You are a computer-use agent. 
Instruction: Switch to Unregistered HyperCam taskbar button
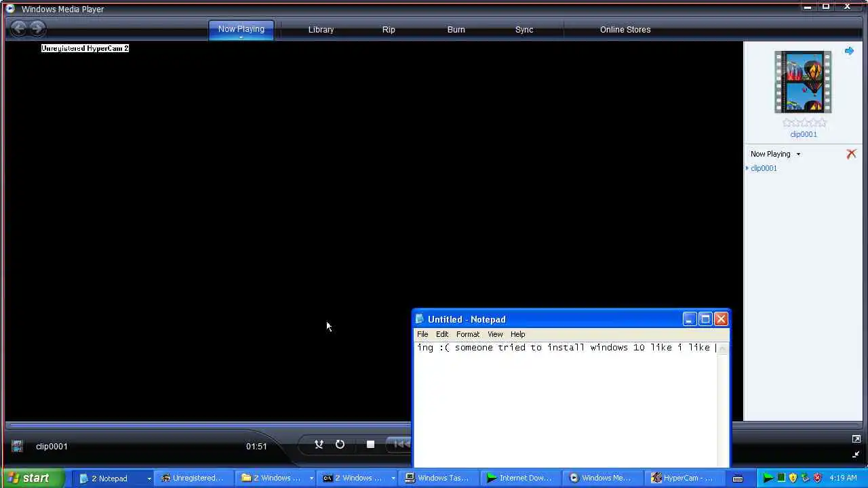coord(193,478)
